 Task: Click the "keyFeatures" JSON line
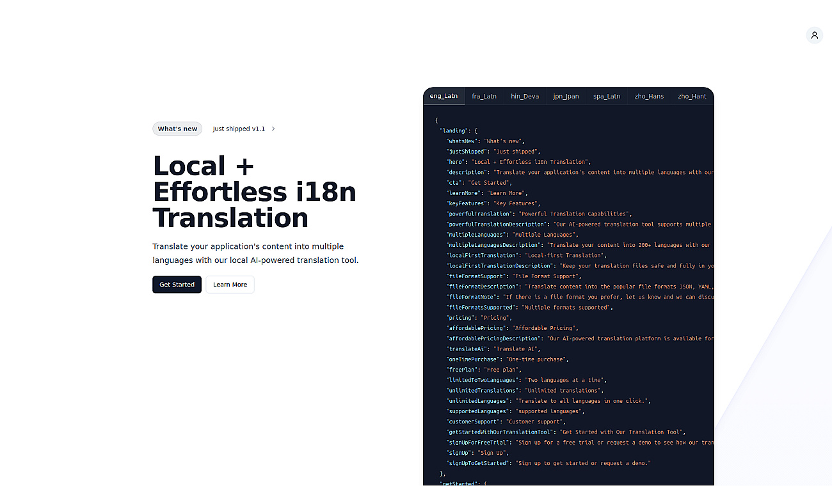tap(493, 203)
